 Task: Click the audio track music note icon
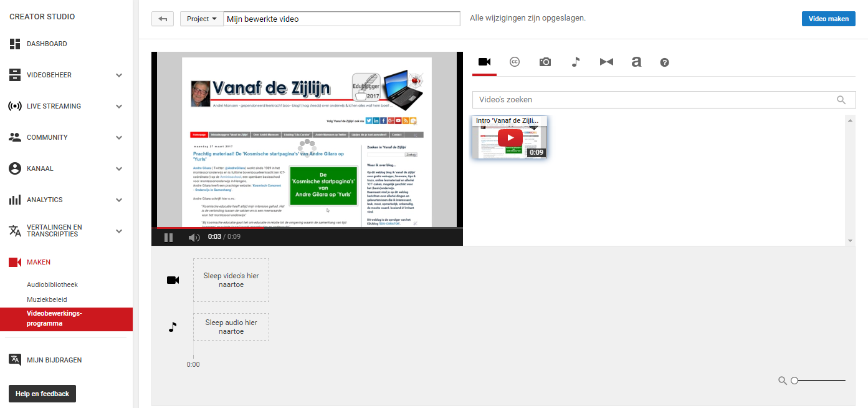click(173, 327)
